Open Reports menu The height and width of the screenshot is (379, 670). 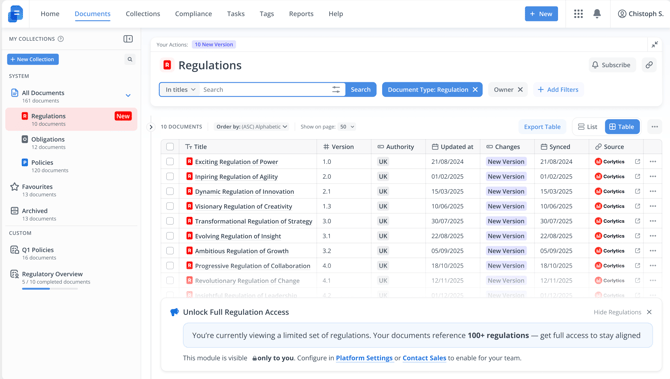coord(301,14)
